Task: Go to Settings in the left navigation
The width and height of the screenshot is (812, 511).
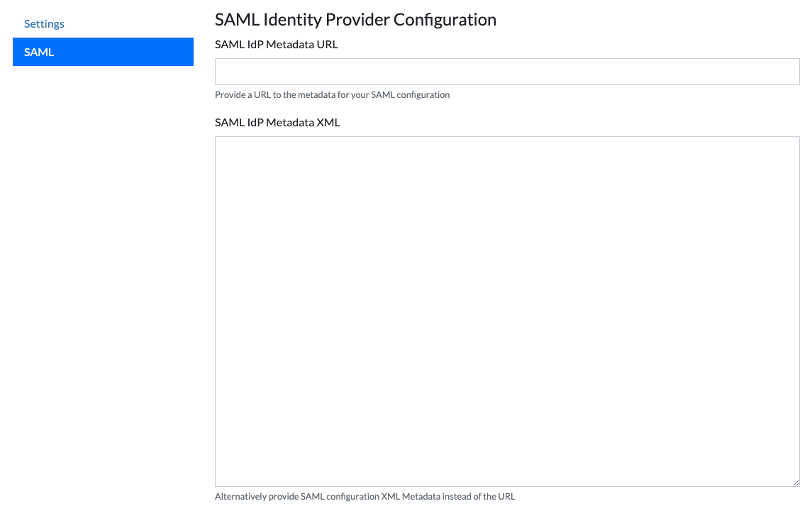Action: tap(44, 24)
